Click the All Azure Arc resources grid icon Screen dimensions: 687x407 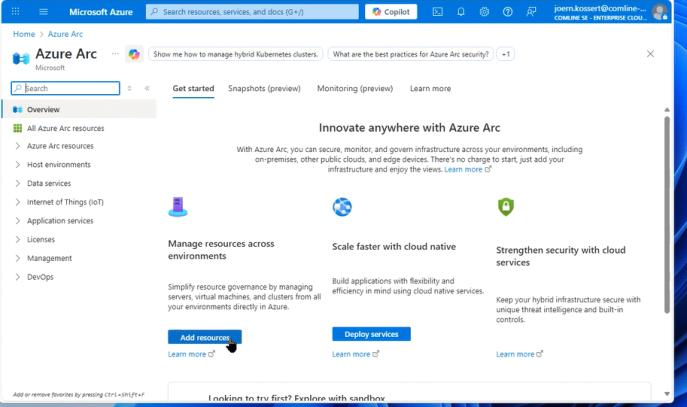point(18,128)
